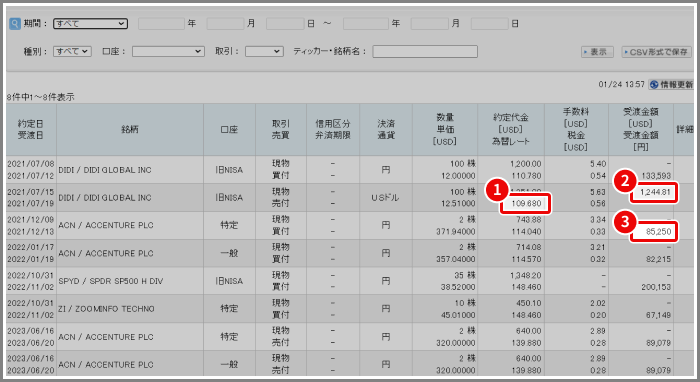Click the start day input field
This screenshot has height=382, width=700.
point(285,24)
